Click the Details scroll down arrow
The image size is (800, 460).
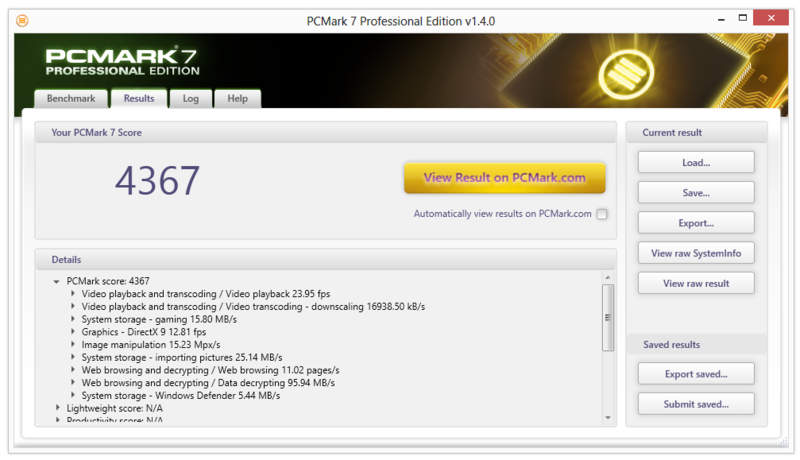608,418
